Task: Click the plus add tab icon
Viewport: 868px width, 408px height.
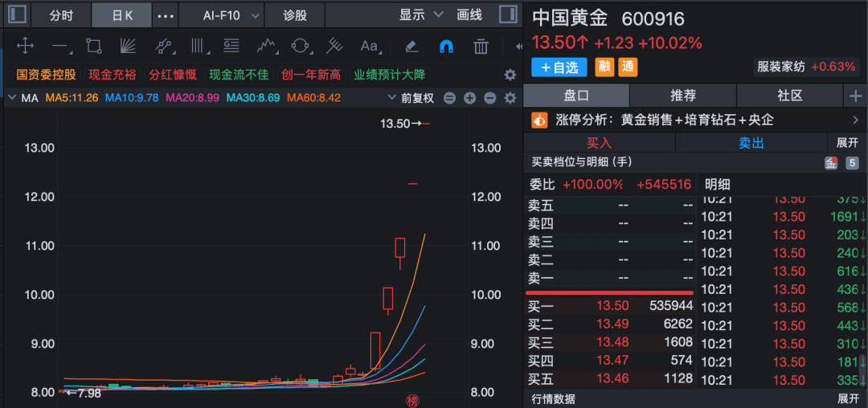Action: [856, 96]
